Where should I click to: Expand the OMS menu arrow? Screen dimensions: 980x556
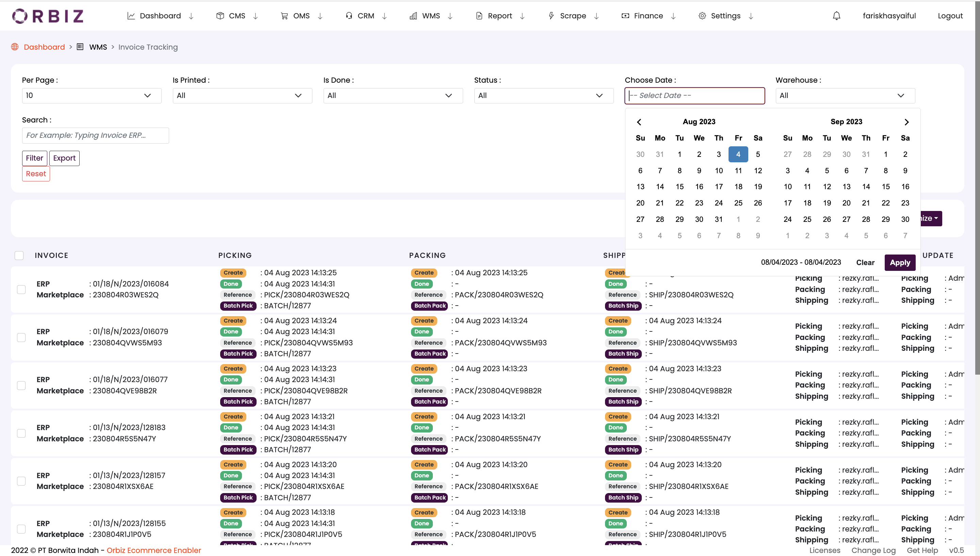pos(320,16)
